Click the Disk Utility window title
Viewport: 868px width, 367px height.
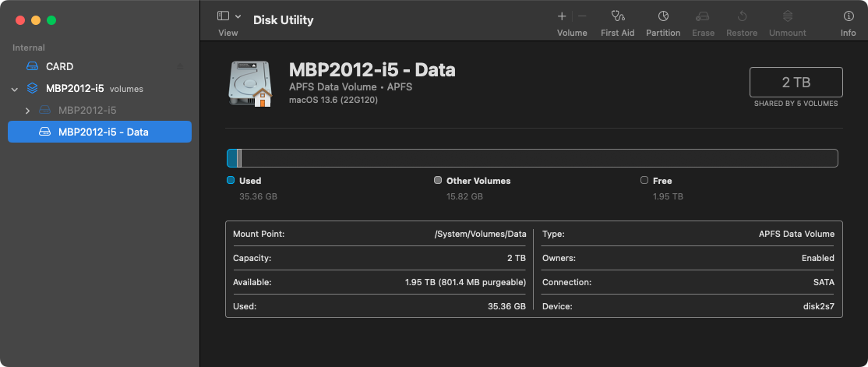click(x=284, y=20)
